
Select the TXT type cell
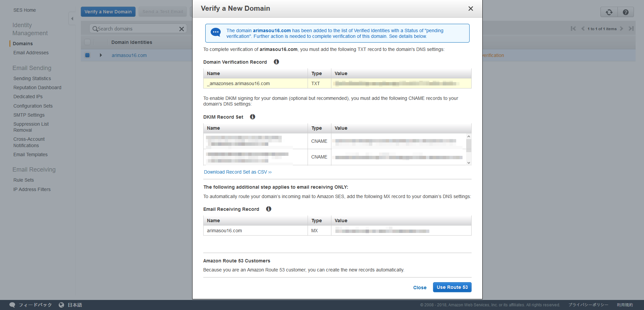tap(319, 83)
